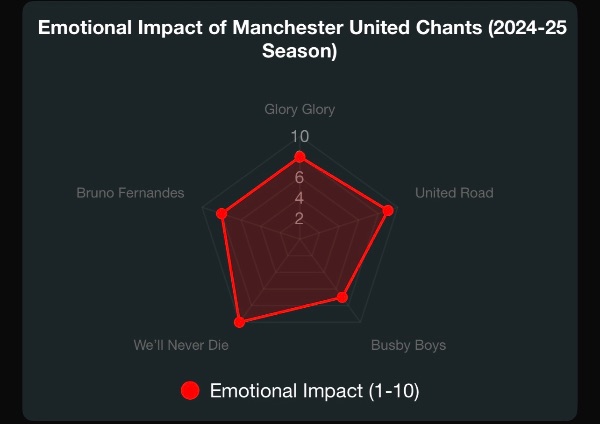Screen dimensions: 600x424
Task: Click the Emotional Impact (1-10) legend text
Action: (315, 391)
